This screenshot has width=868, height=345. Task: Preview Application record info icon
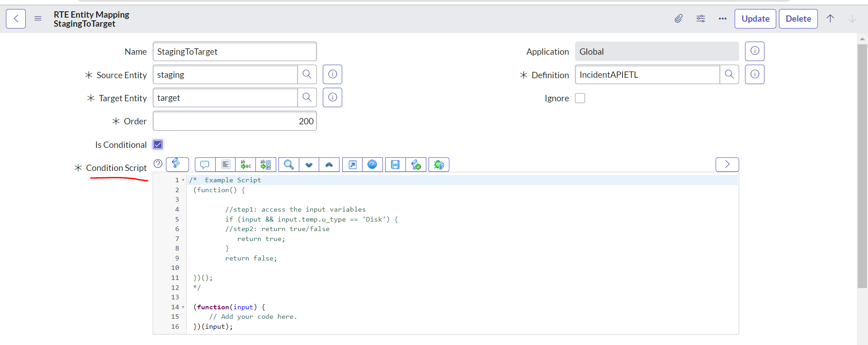tap(755, 51)
